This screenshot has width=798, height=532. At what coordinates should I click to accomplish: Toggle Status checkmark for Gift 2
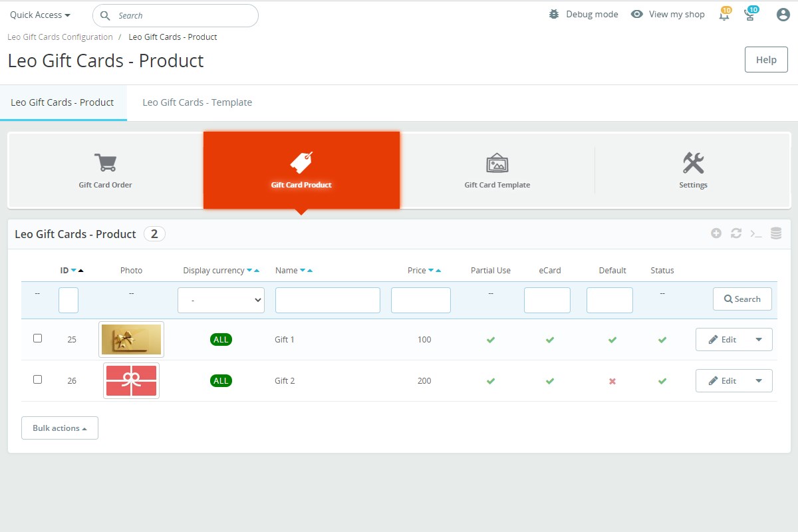click(x=662, y=381)
